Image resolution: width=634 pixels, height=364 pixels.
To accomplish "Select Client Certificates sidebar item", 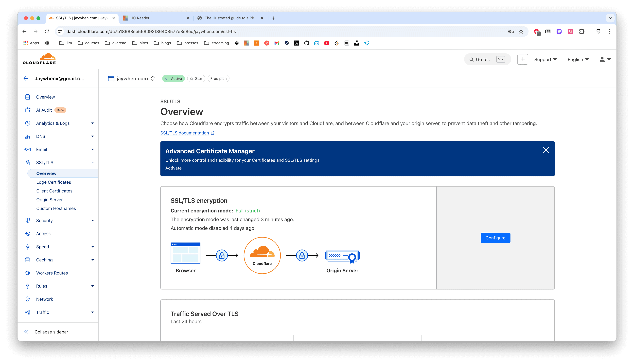I will [54, 191].
